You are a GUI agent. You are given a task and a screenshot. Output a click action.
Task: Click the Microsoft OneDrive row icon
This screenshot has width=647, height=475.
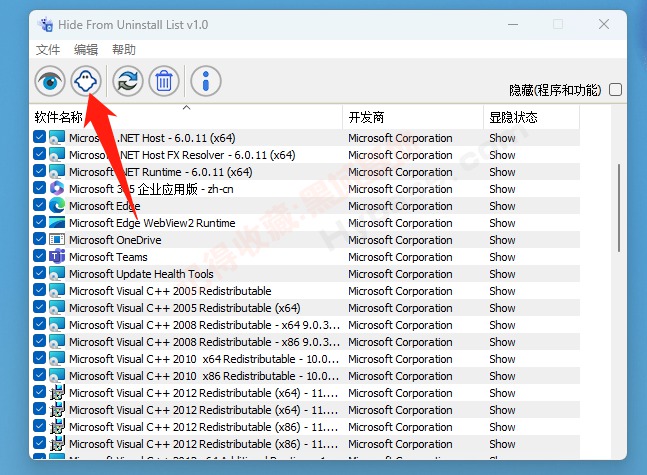[x=57, y=239]
